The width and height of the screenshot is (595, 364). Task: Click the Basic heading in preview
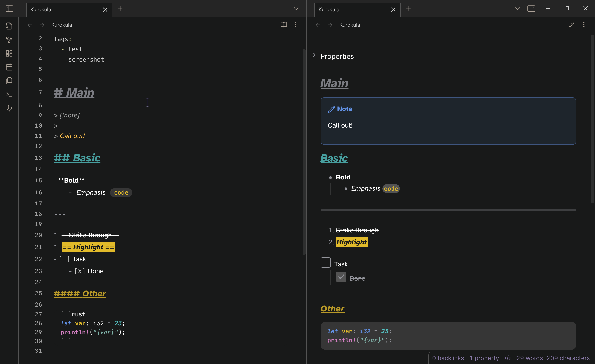pyautogui.click(x=334, y=158)
